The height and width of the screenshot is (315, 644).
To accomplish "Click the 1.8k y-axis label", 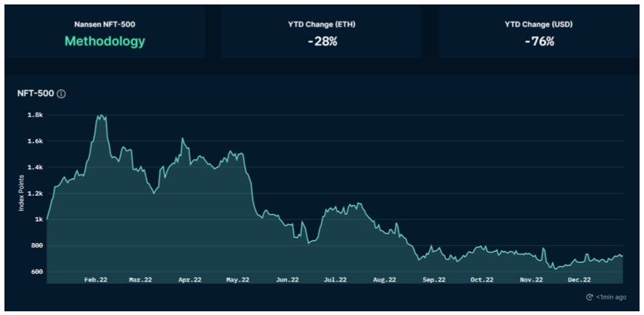I will pos(35,115).
